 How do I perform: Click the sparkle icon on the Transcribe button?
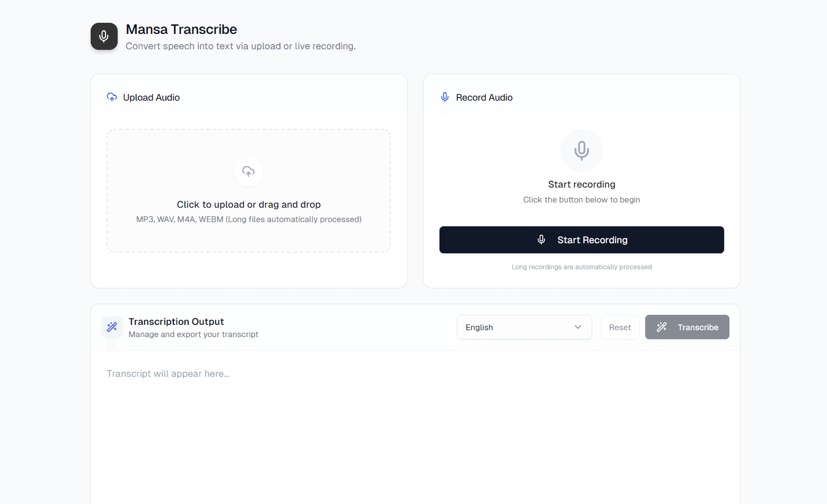point(662,327)
